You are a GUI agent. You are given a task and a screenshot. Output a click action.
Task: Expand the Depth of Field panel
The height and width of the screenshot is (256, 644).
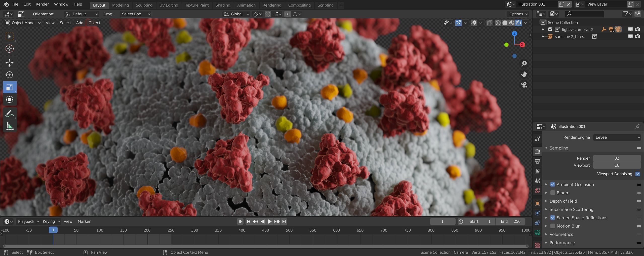[x=546, y=201]
